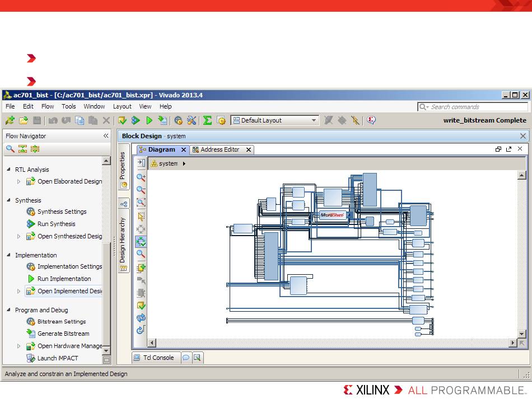Screen dimensions: 532x399
Task: Collapse the Flow Navigator panel
Action: click(x=106, y=136)
